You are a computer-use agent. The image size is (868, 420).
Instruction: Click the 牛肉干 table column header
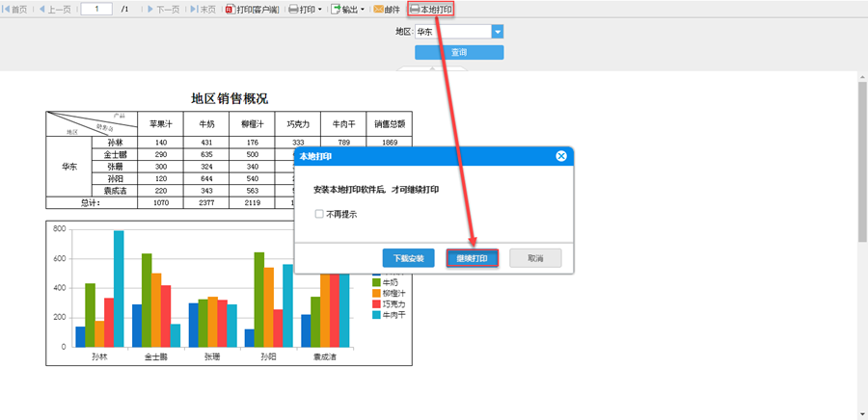click(343, 124)
